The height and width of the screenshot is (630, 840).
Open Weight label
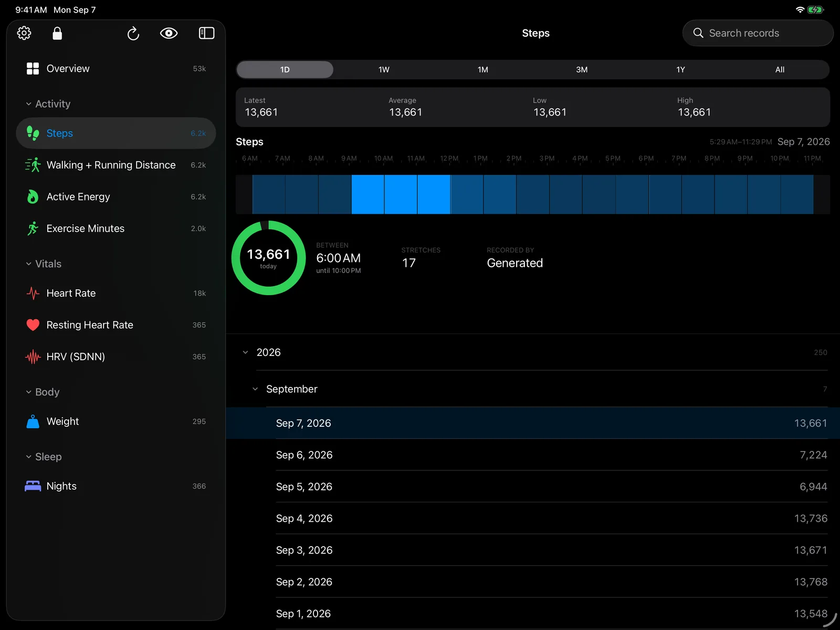62,422
